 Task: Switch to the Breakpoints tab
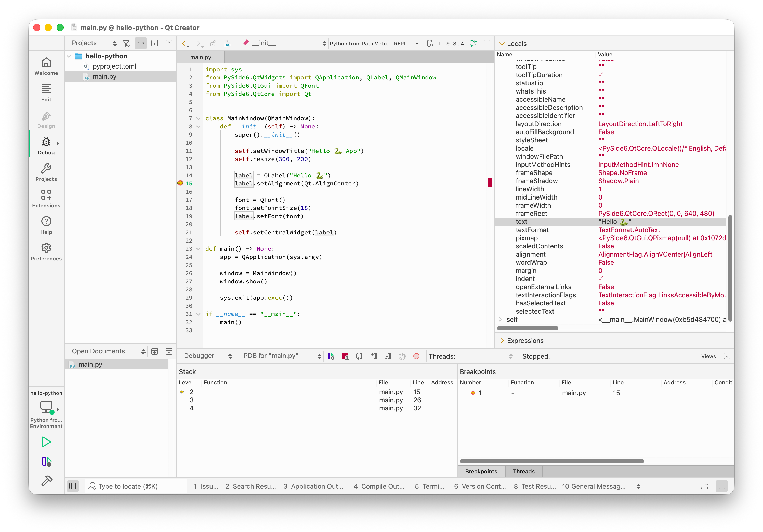tap(481, 472)
